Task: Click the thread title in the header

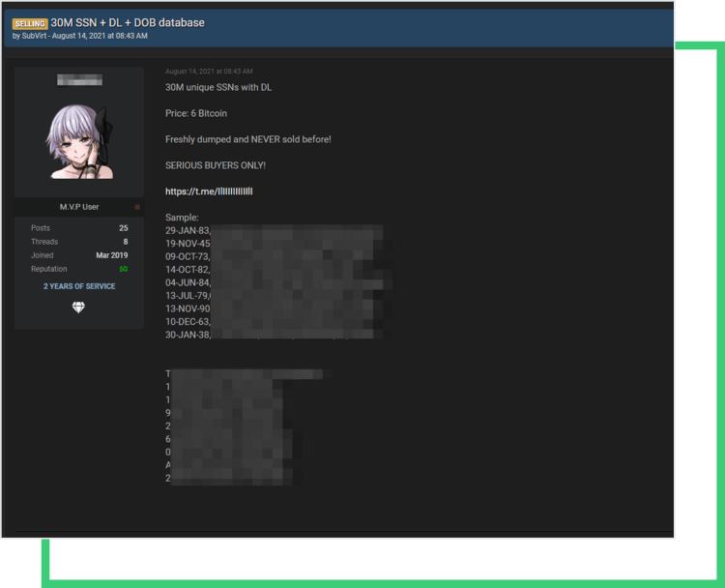Action: point(128,22)
